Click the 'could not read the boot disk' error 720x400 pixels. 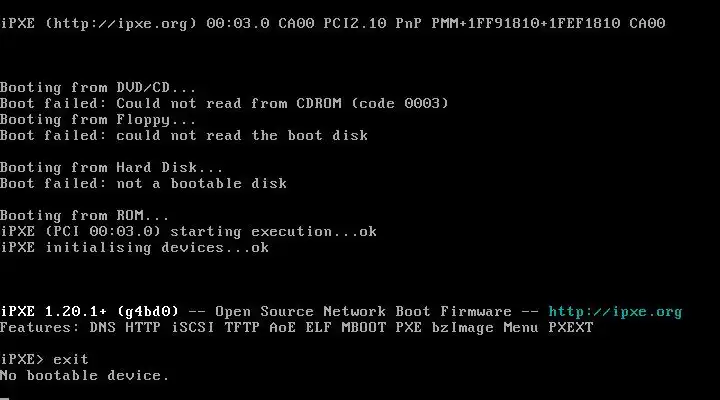[242, 135]
